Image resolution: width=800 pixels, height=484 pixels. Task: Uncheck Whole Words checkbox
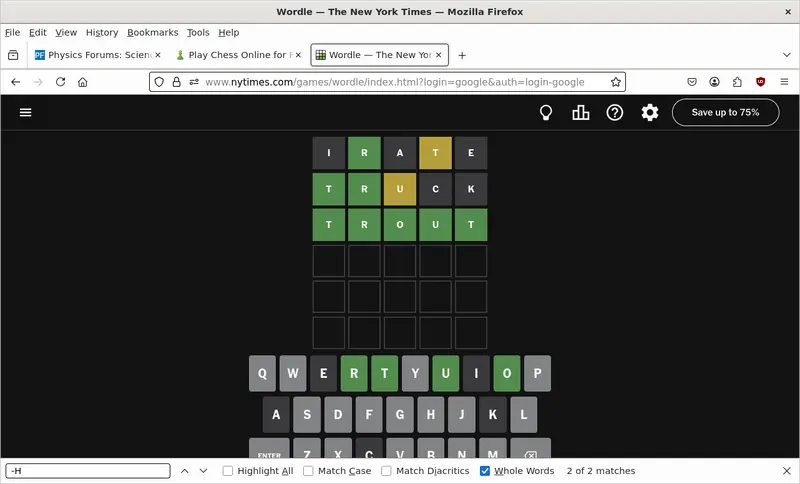point(485,471)
